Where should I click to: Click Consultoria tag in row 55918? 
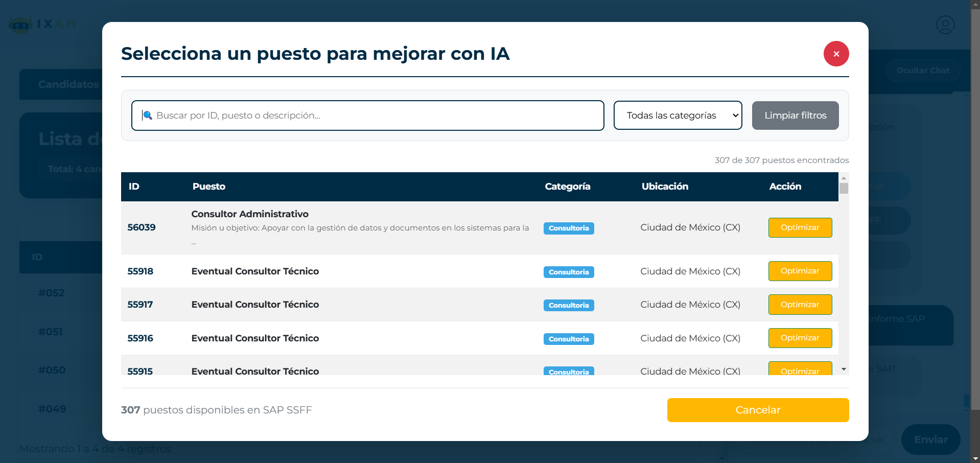tap(569, 272)
